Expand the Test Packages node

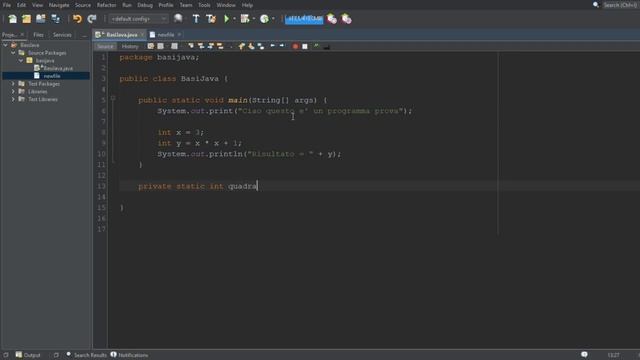point(13,84)
